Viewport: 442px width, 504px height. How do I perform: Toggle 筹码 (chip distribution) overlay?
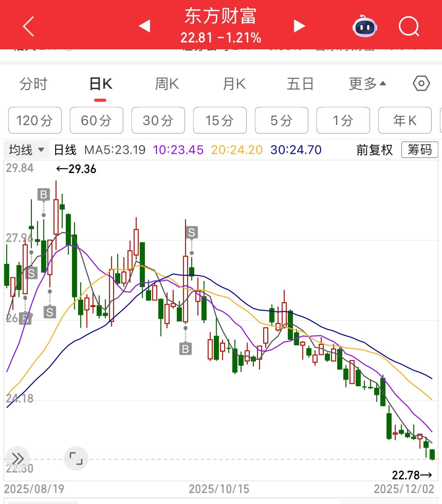pyautogui.click(x=419, y=150)
